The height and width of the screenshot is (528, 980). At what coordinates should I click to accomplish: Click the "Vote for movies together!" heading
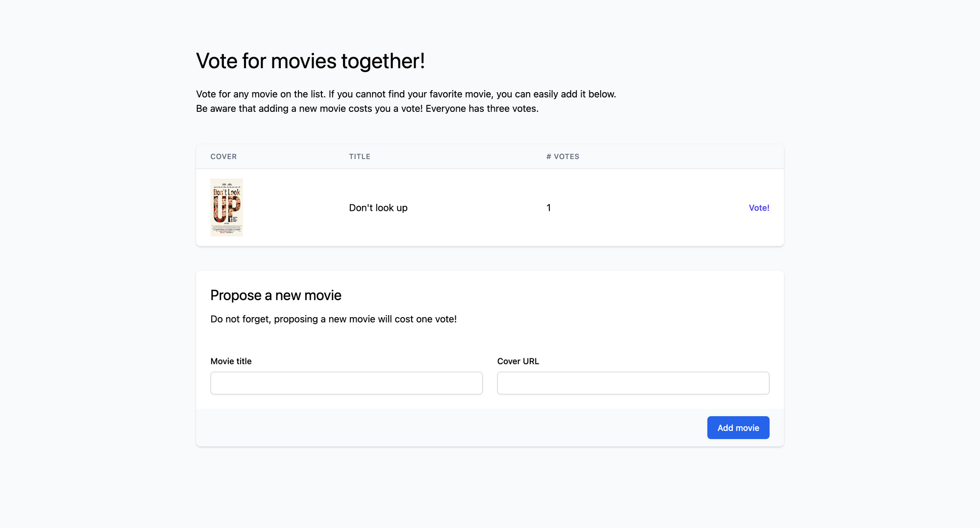[310, 61]
